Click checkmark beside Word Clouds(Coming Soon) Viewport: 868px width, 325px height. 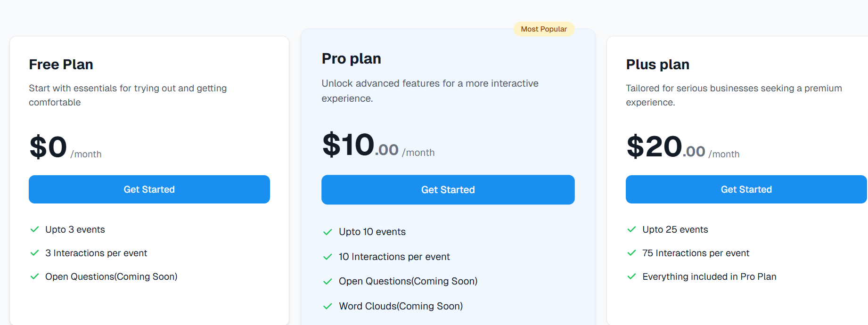tap(328, 306)
